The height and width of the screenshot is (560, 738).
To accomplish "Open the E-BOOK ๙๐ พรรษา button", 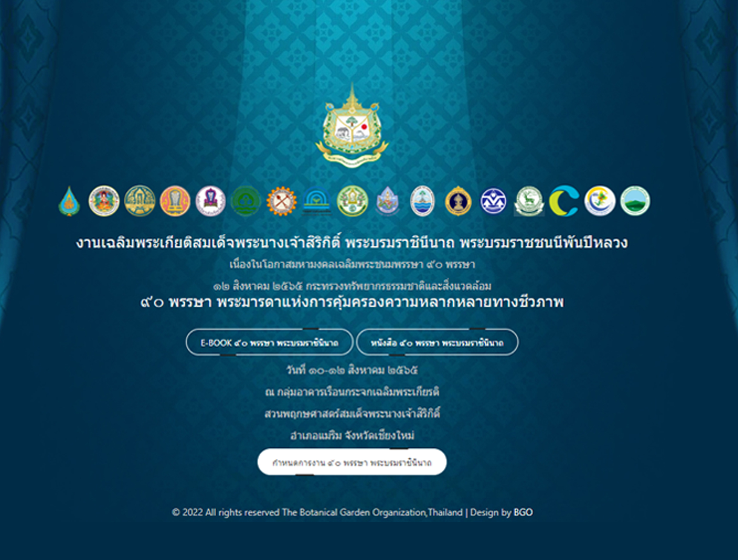I will (269, 342).
